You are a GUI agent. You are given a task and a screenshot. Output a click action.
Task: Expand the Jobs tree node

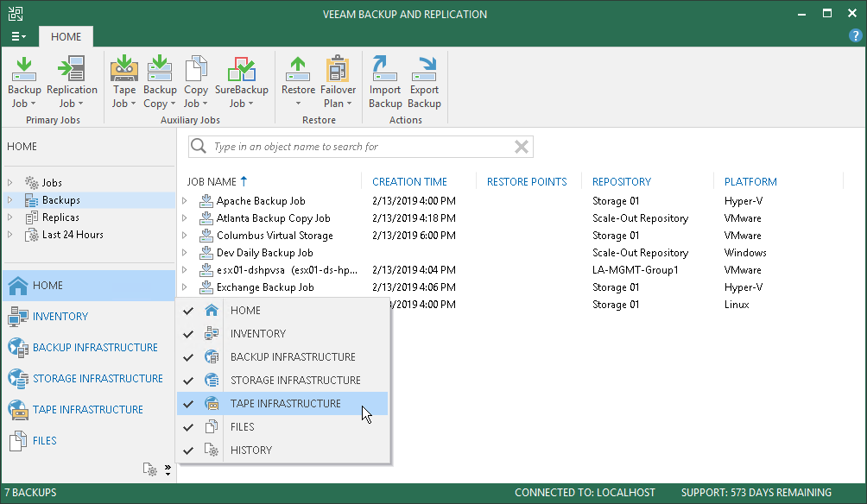10,183
